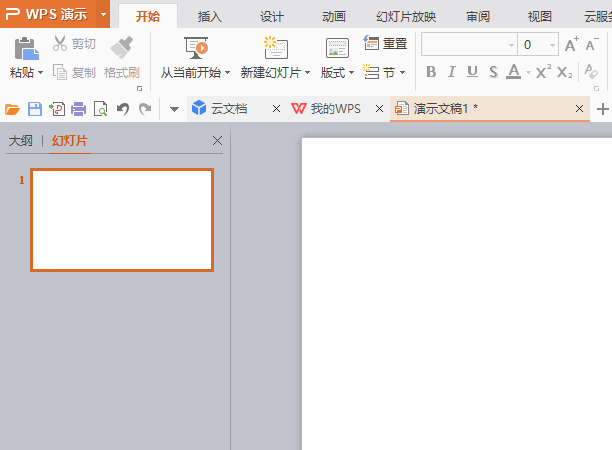Click the plus button to add new tab
The height and width of the screenshot is (450, 612).
(x=603, y=109)
